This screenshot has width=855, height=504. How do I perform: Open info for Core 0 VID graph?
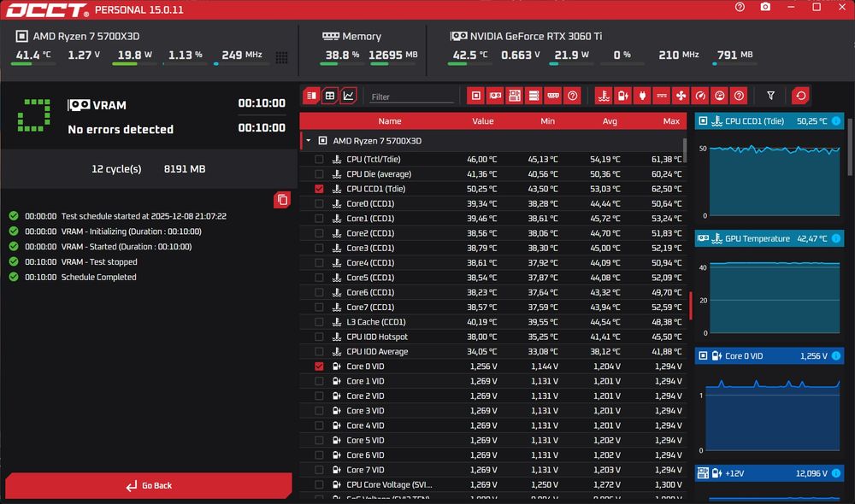click(x=836, y=356)
